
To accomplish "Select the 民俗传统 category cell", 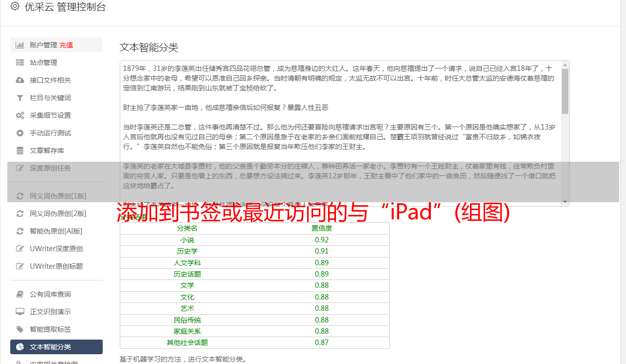I will pos(187,320).
